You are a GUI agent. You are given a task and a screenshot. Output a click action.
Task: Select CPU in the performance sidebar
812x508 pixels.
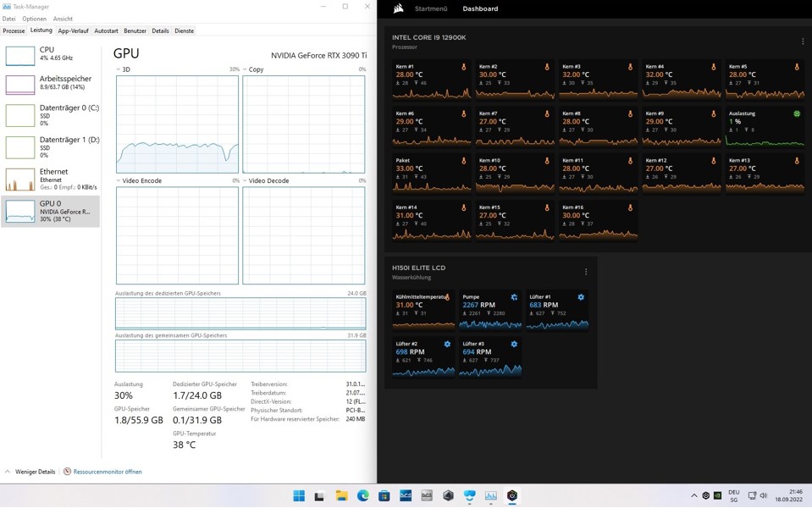pyautogui.click(x=50, y=55)
